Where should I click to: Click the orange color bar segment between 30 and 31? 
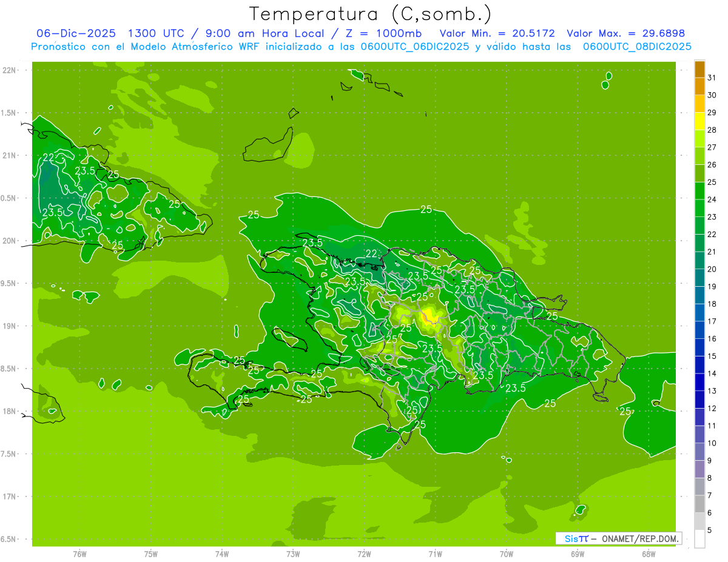coord(699,86)
